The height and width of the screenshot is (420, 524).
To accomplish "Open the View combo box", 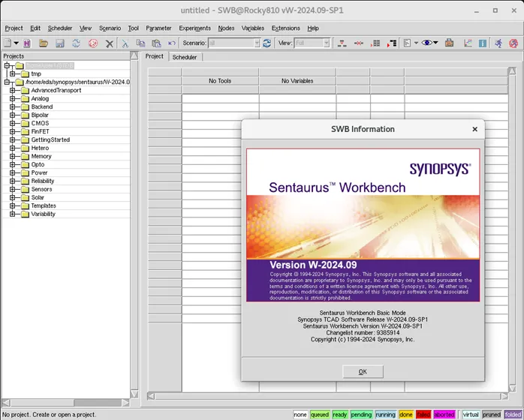I will pyautogui.click(x=312, y=43).
